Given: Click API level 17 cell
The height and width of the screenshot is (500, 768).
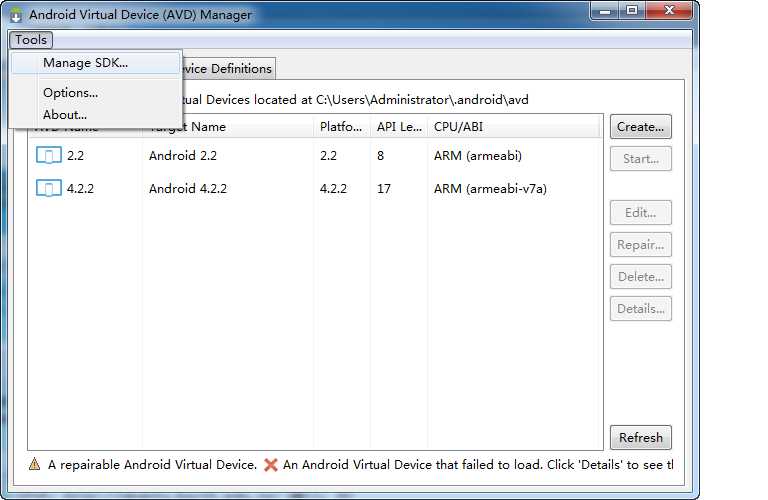Looking at the screenshot, I should click(384, 189).
